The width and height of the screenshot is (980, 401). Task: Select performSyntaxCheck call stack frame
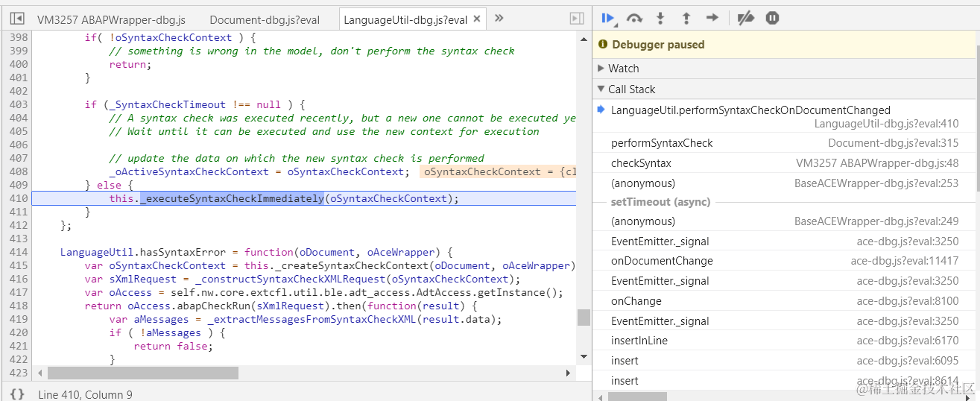(786, 143)
